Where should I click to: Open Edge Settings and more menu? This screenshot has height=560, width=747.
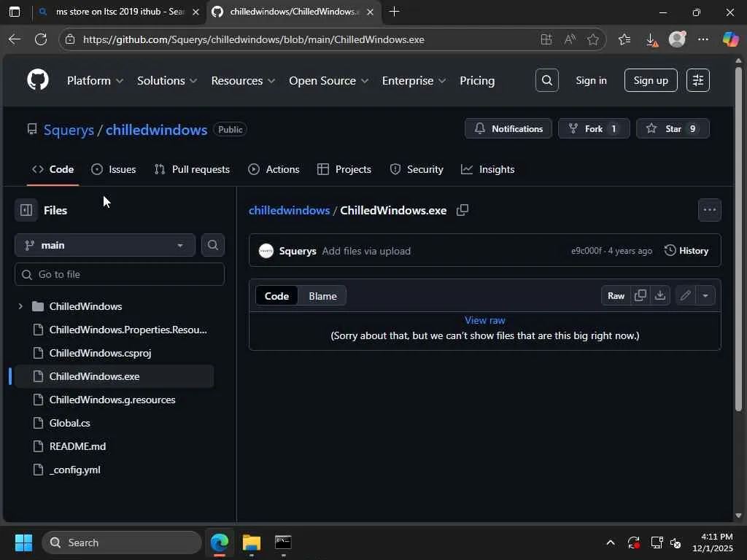click(x=703, y=39)
